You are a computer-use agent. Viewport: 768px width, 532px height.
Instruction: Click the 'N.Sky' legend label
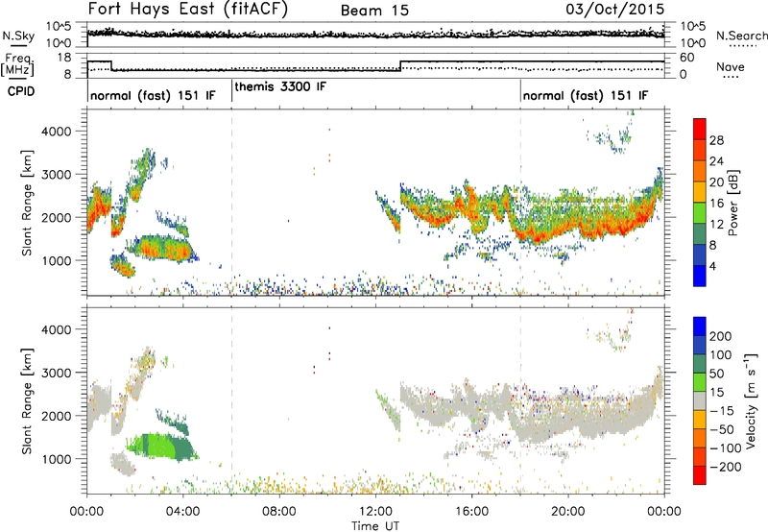(18, 36)
